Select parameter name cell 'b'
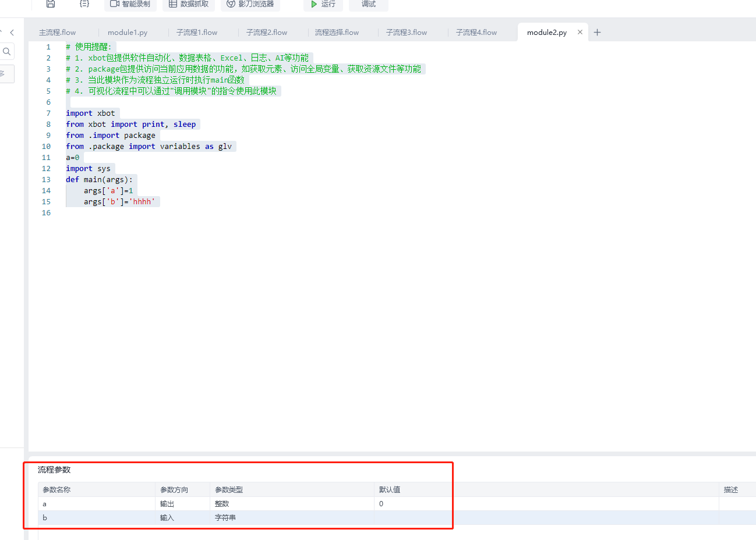The width and height of the screenshot is (756, 540). coord(97,518)
